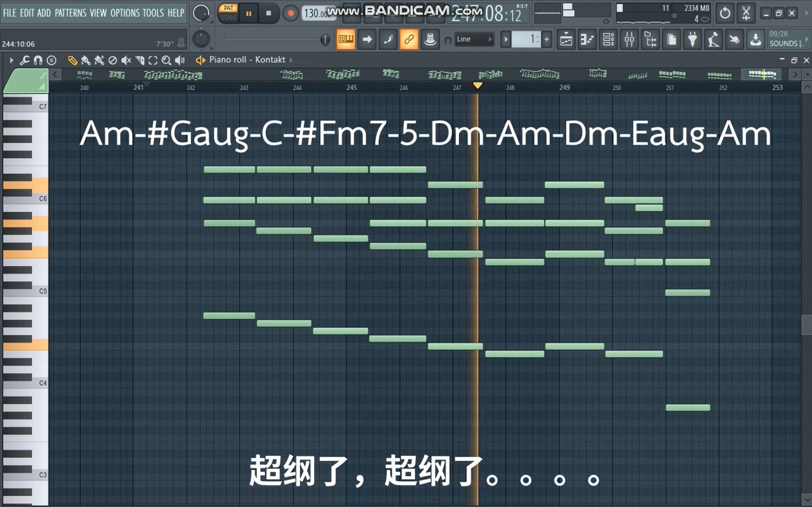Toggle multilink to controllers link button
The width and height of the screenshot is (812, 507).
click(x=408, y=39)
